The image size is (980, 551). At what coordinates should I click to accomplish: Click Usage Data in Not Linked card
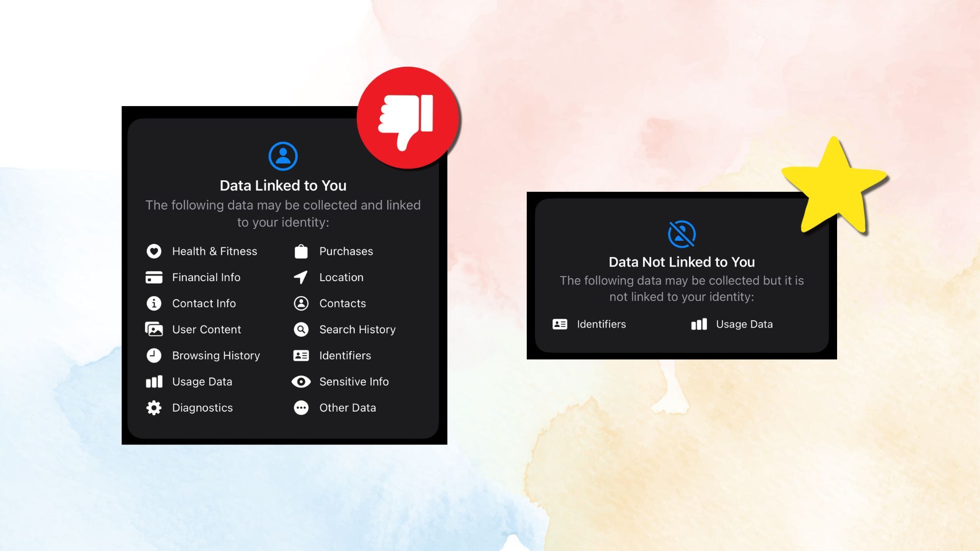tap(744, 324)
